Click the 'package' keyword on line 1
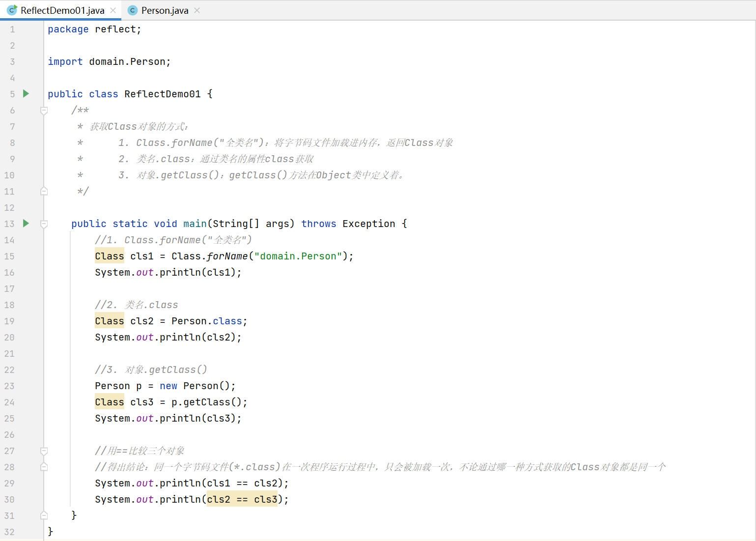 tap(68, 29)
